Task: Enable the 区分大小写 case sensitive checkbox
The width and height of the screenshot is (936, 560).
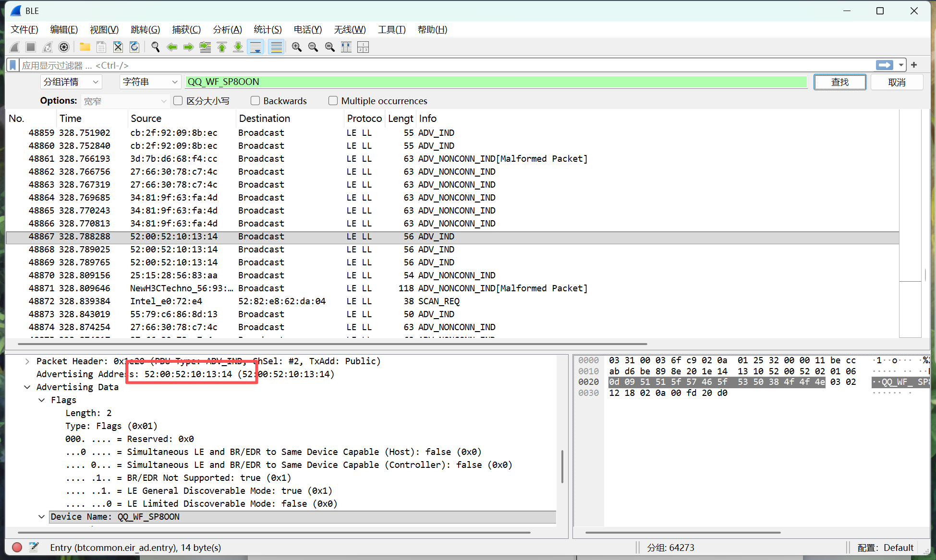Action: (178, 101)
